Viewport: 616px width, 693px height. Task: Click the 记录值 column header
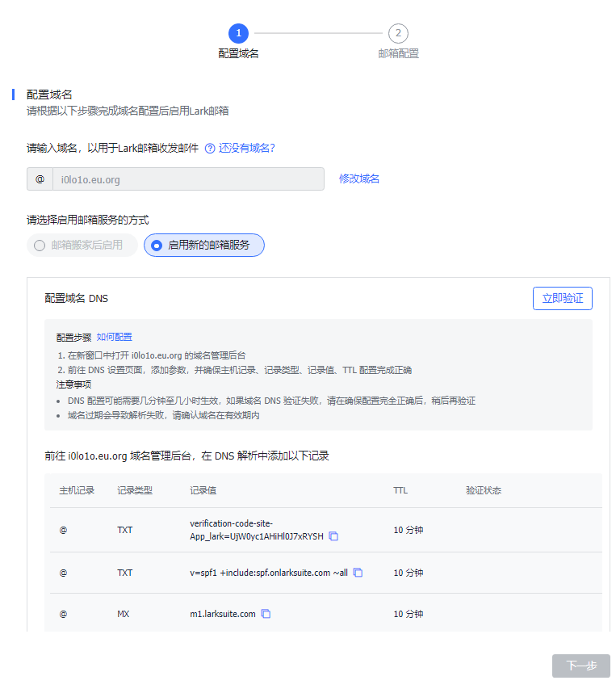203,490
